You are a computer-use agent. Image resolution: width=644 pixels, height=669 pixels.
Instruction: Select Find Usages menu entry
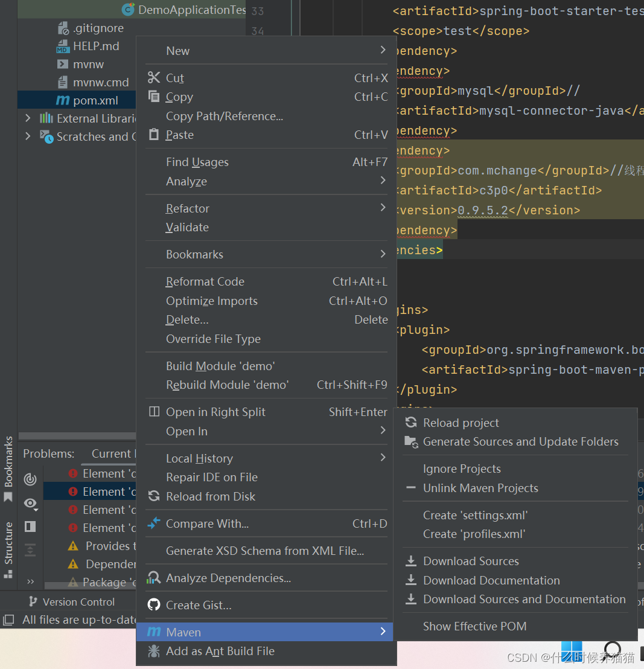(x=266, y=162)
